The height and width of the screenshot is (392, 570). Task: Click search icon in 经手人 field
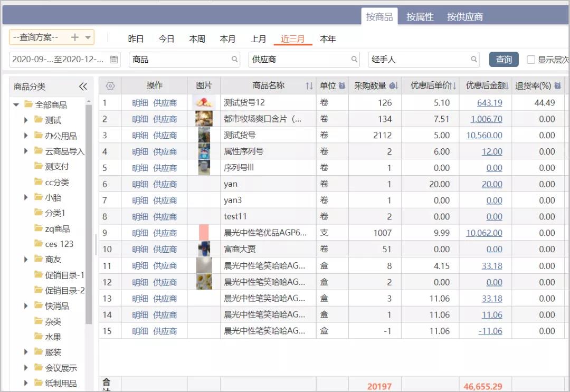point(474,60)
